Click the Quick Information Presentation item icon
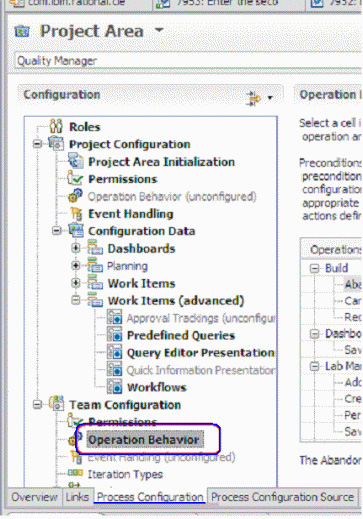363x519 pixels. (x=115, y=370)
